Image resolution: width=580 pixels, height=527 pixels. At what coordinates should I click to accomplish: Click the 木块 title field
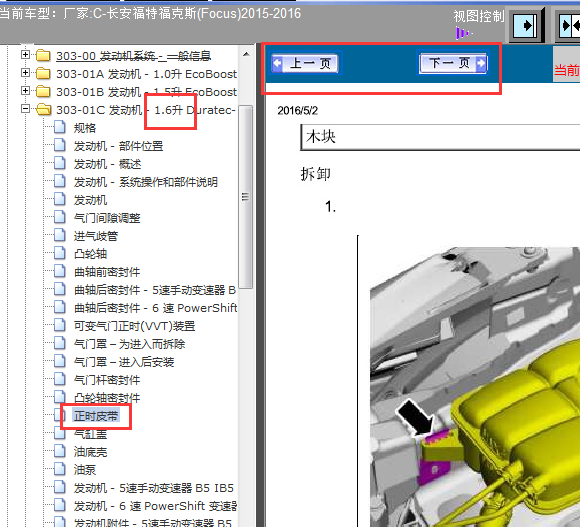pos(440,137)
